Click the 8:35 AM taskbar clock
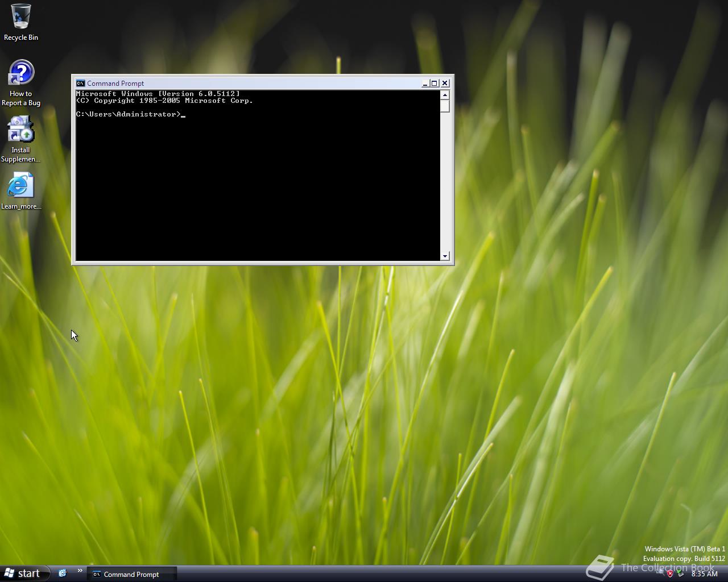Screen dimensions: 728x582 pos(705,574)
